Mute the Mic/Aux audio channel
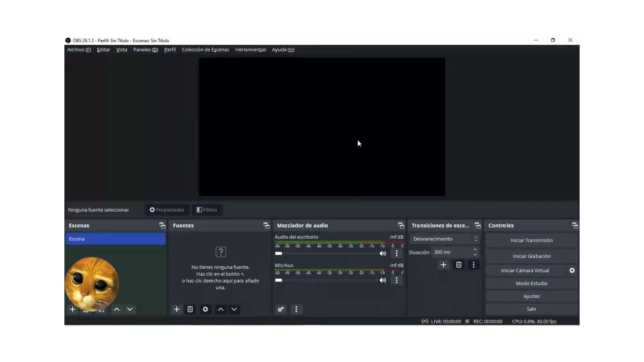The height and width of the screenshot is (362, 644). tap(383, 280)
